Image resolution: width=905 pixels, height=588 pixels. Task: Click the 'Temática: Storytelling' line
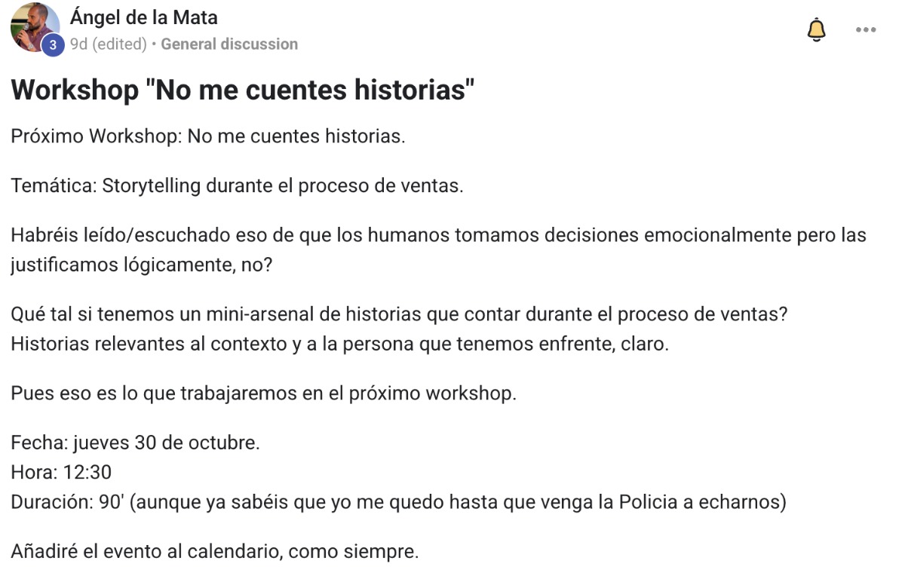point(237,185)
